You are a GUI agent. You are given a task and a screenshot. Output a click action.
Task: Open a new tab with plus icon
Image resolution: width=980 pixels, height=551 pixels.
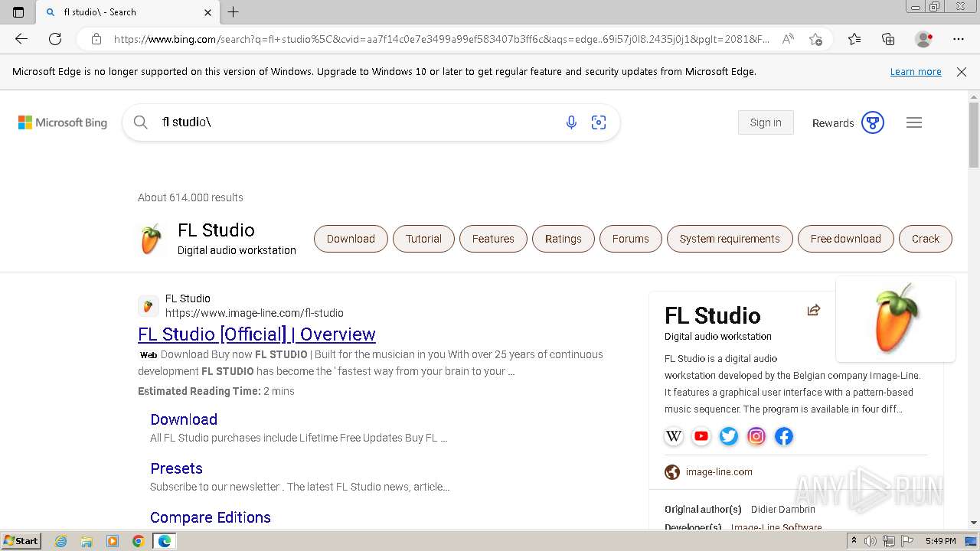(234, 12)
